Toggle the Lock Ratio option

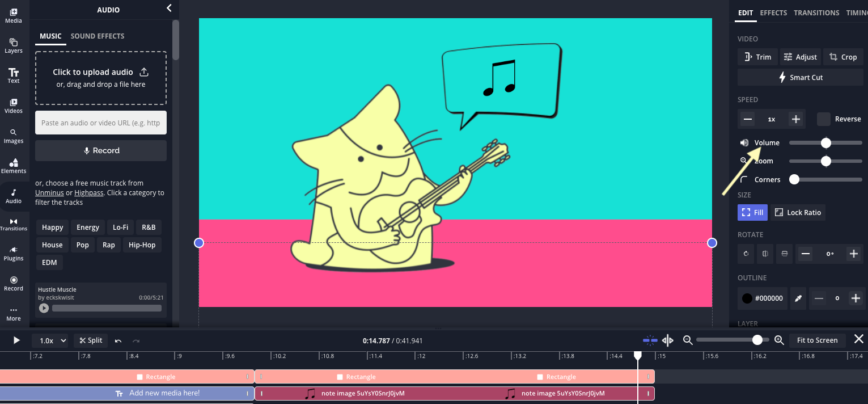(798, 212)
